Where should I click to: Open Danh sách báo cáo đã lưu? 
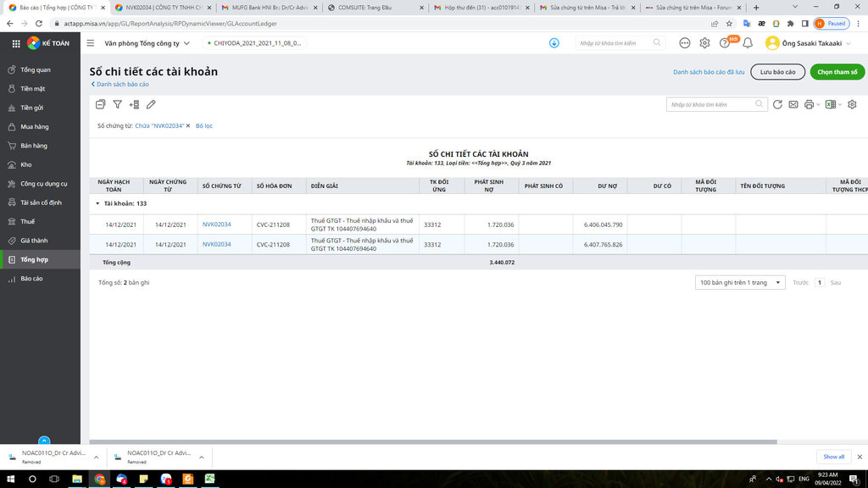[x=709, y=72]
